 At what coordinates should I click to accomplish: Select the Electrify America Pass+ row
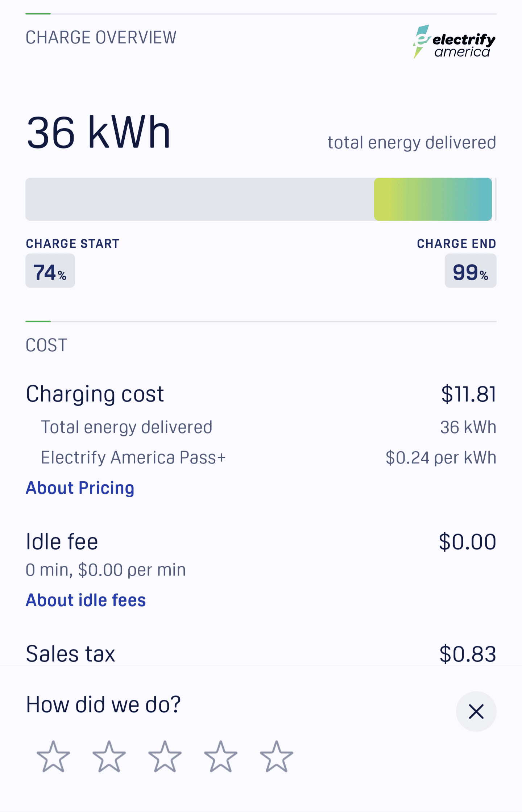(261, 457)
